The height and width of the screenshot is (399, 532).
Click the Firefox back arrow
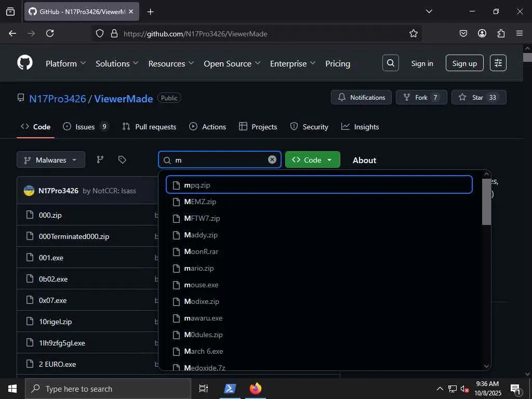click(x=12, y=33)
